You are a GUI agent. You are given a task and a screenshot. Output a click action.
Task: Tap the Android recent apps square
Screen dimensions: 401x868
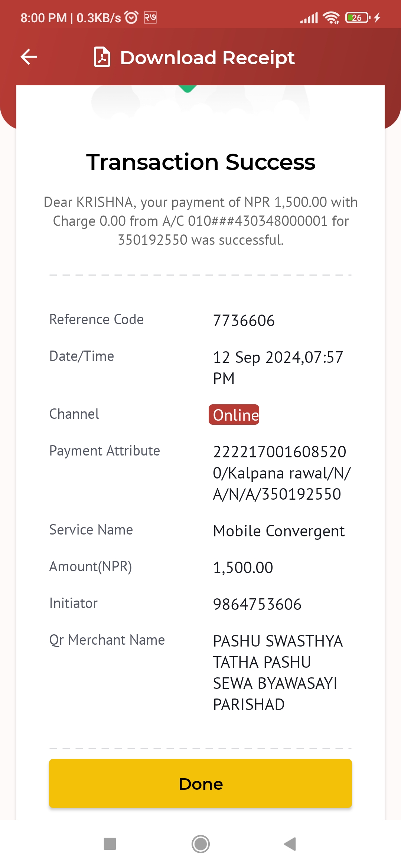110,844
